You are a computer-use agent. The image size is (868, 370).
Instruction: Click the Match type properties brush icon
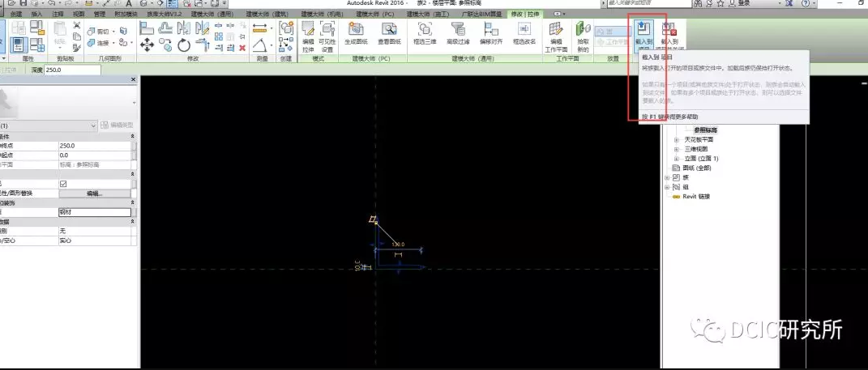(x=77, y=48)
